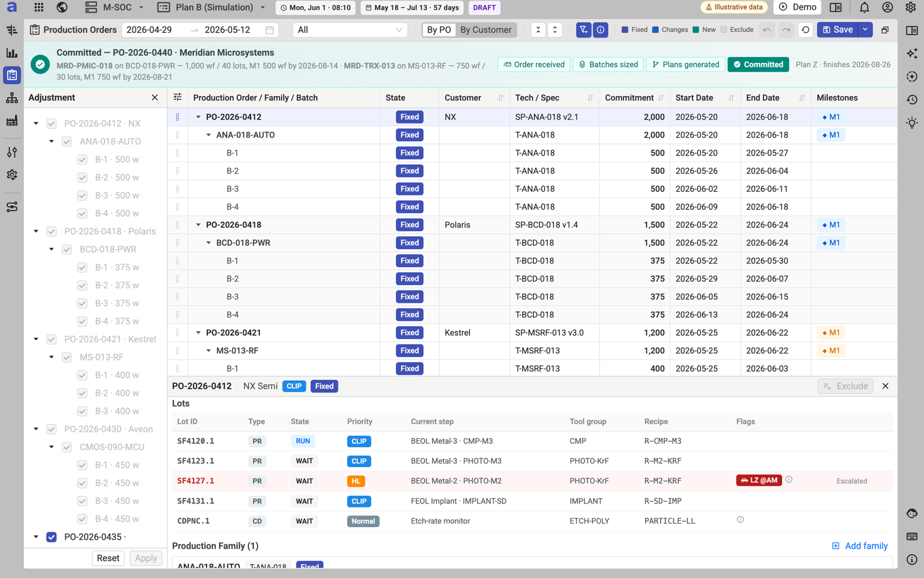Click Add family link

tap(859, 546)
